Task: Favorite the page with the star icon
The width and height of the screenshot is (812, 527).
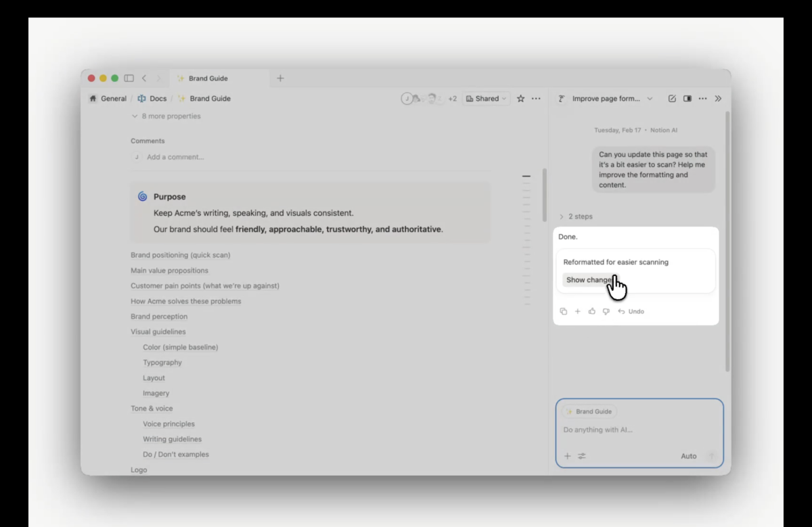Action: click(x=520, y=99)
